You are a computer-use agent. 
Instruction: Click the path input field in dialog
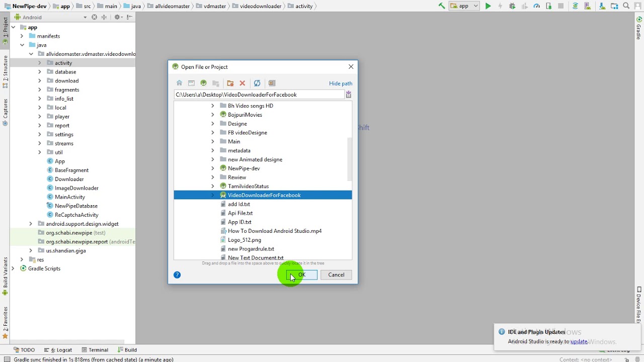pyautogui.click(x=259, y=95)
